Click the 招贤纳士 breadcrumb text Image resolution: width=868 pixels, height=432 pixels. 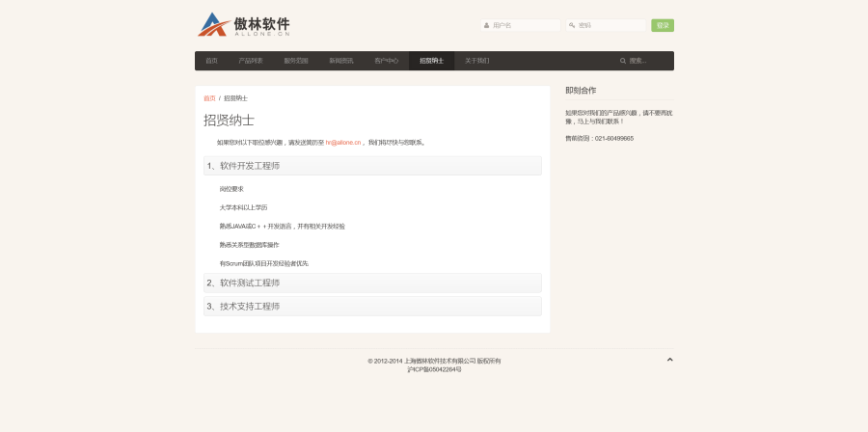click(x=236, y=98)
